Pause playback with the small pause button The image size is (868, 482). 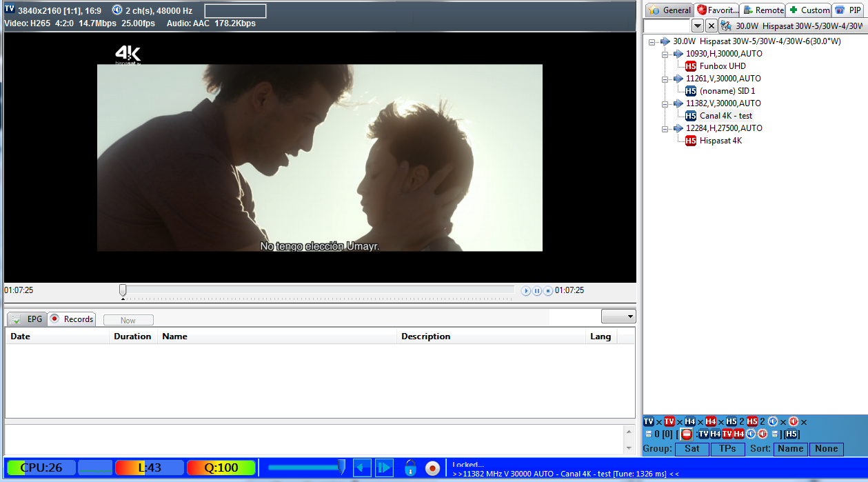pos(538,291)
